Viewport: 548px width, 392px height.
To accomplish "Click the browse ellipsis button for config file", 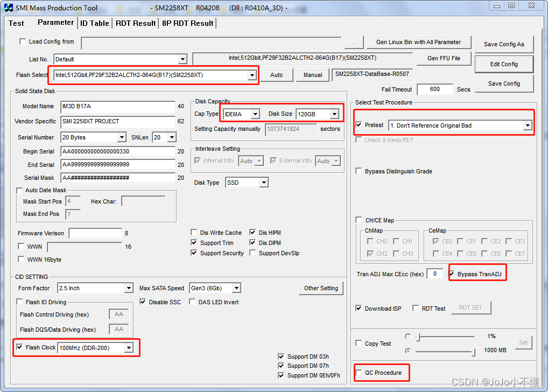I will pyautogui.click(x=354, y=43).
